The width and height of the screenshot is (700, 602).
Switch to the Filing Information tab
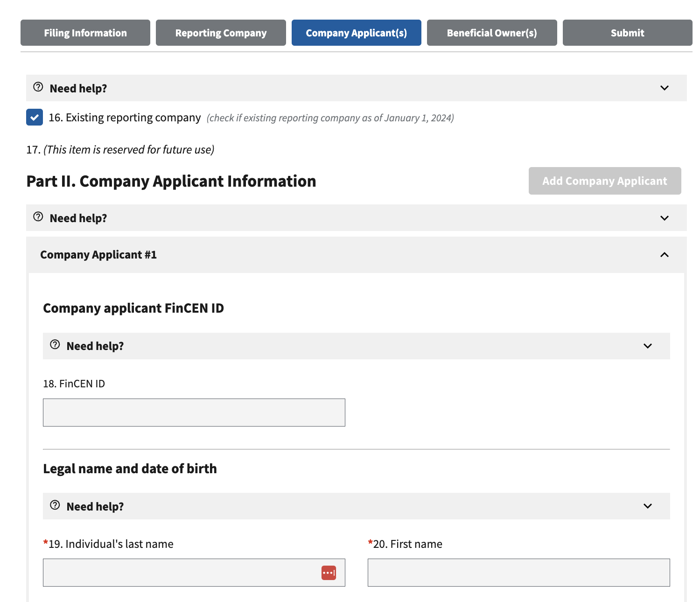[85, 33]
